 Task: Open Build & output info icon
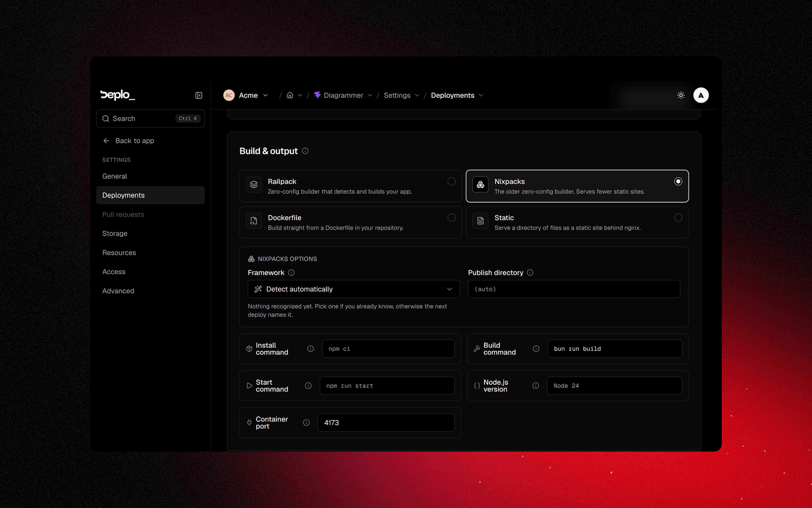click(x=305, y=151)
